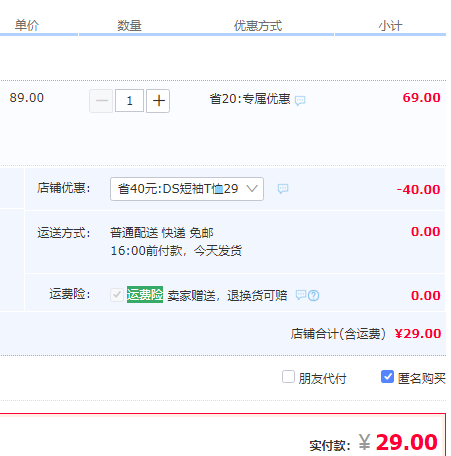Click the comment icon next to store discount dropdown
Image resolution: width=451 pixels, height=456 pixels.
click(283, 189)
